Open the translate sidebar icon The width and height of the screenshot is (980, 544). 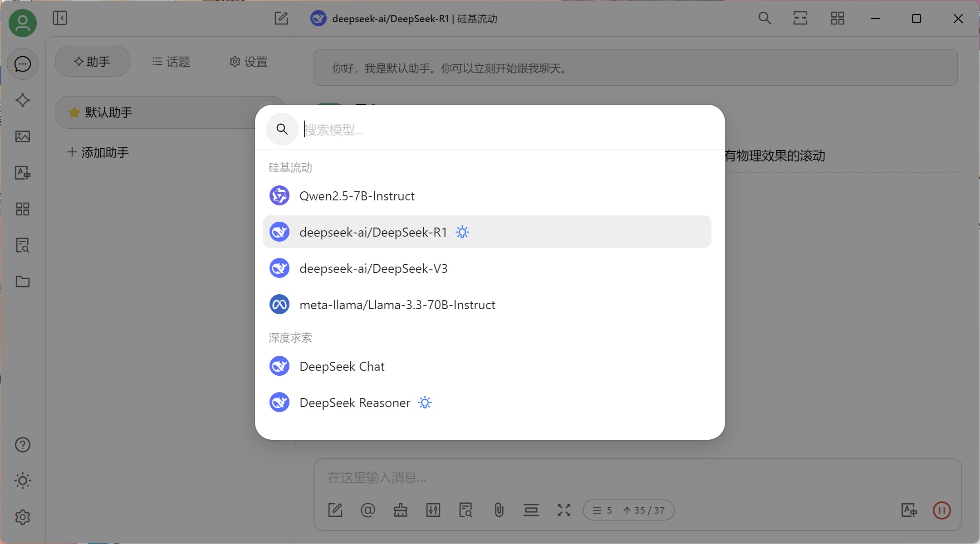pos(23,173)
